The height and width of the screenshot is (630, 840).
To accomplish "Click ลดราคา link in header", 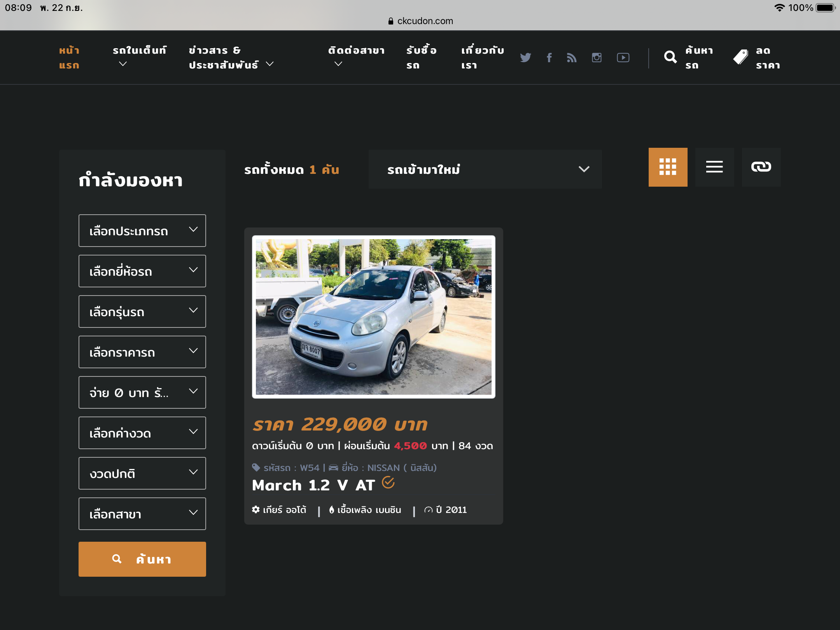I will coord(768,58).
